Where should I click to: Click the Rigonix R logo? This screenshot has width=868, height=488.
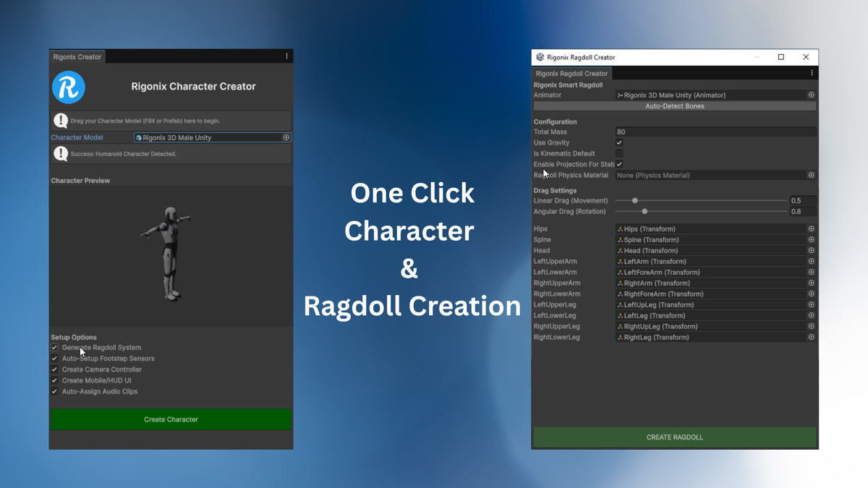pos(69,87)
